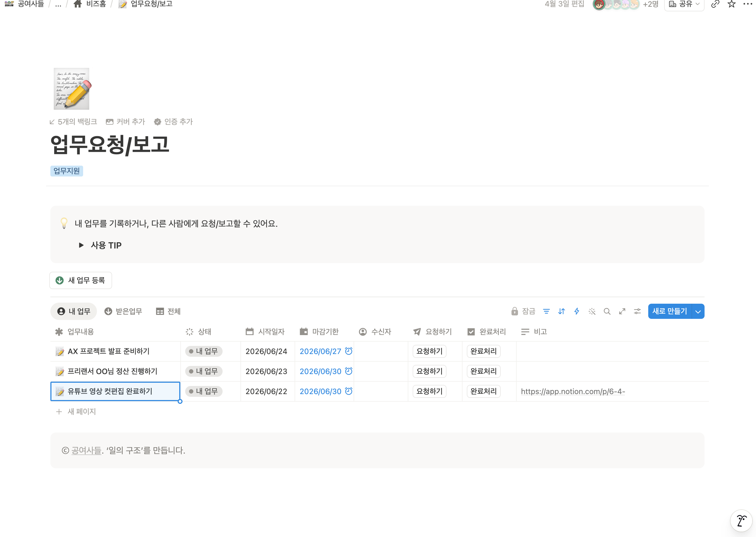
Task: Open view settings sliders icon
Action: (x=637, y=311)
